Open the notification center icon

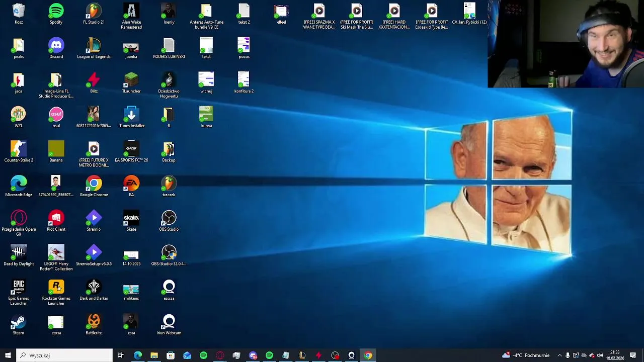coord(633,355)
